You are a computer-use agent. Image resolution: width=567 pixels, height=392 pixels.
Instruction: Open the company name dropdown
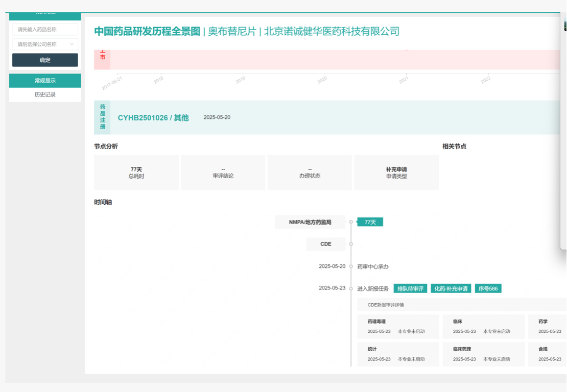[x=45, y=44]
